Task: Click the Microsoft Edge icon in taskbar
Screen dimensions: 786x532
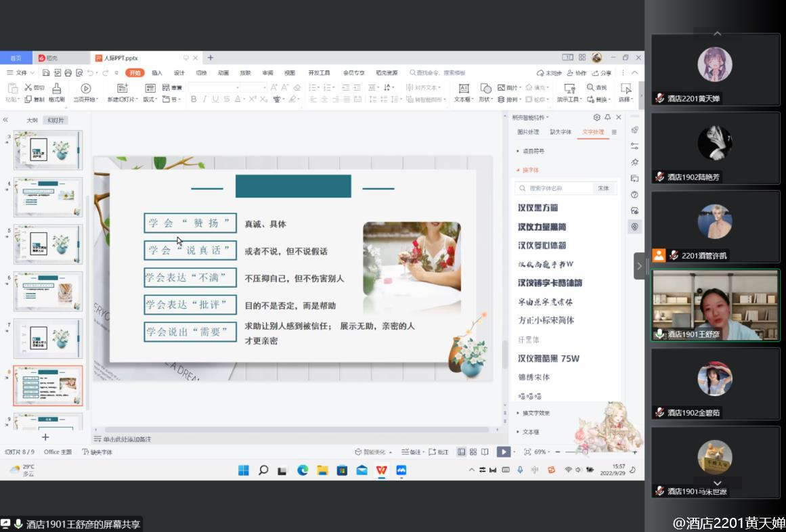Action: pos(303,470)
